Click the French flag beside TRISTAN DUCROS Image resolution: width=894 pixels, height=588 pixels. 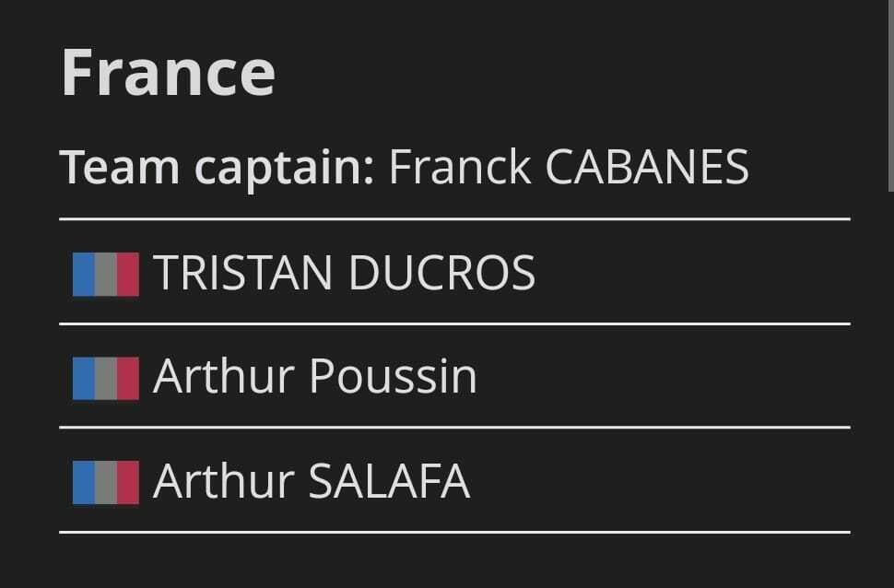[x=106, y=274]
